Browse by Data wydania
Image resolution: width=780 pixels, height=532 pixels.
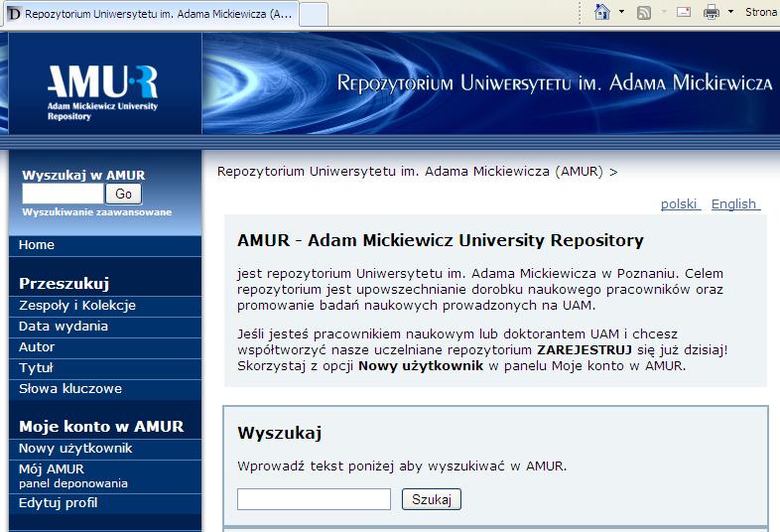(105, 327)
